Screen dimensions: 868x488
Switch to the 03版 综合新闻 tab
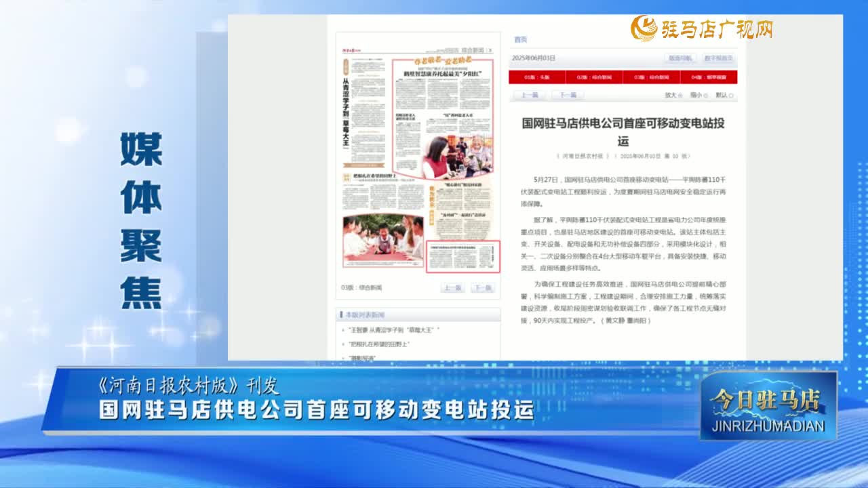coord(651,77)
